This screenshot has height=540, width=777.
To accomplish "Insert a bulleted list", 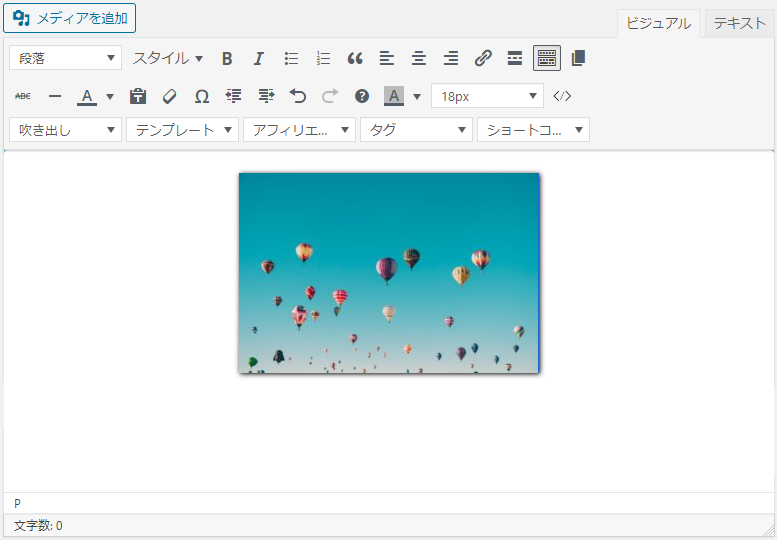I will click(x=291, y=58).
